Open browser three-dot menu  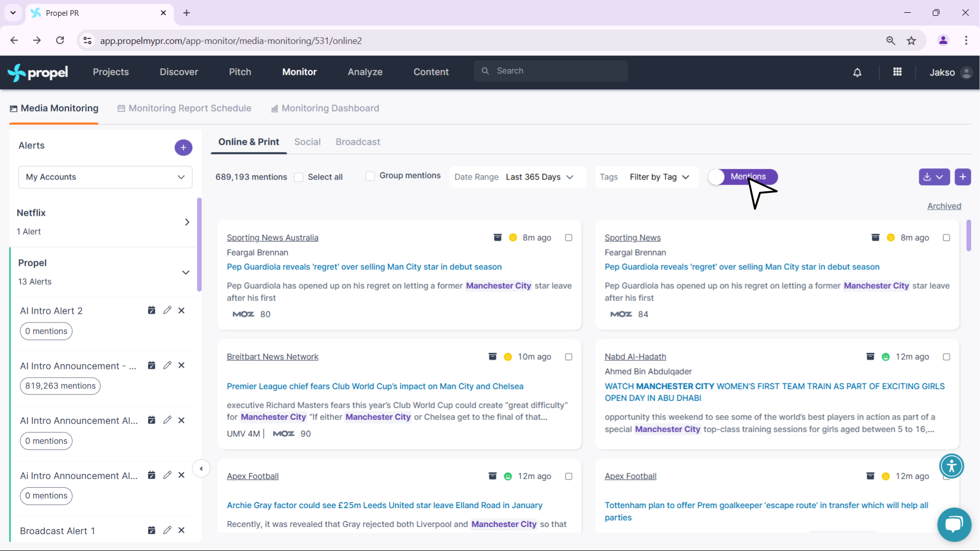click(966, 40)
